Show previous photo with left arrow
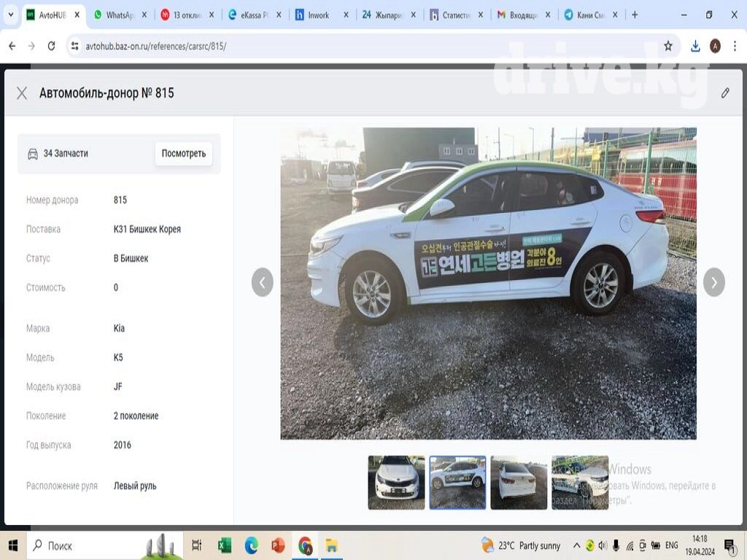 point(263,282)
